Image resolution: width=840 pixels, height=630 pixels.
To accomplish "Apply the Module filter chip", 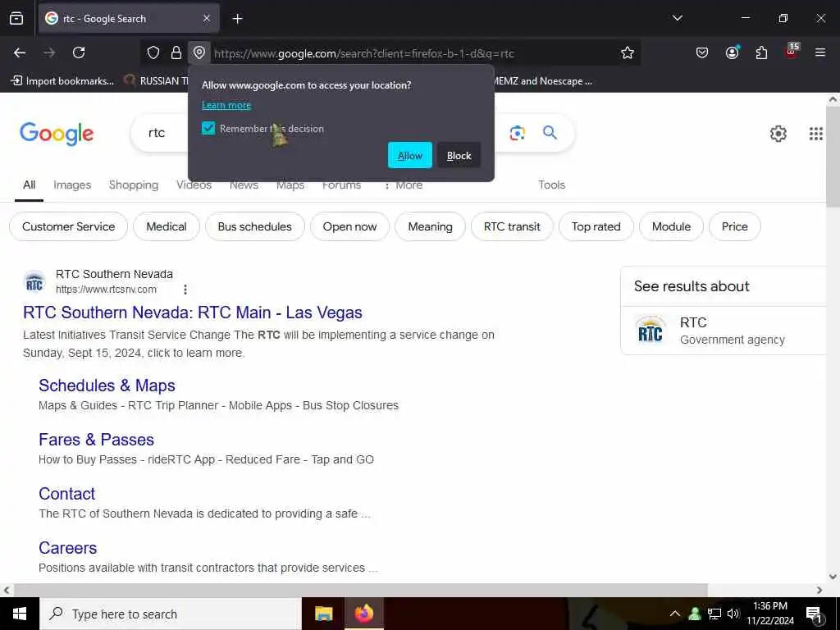I will point(671,226).
